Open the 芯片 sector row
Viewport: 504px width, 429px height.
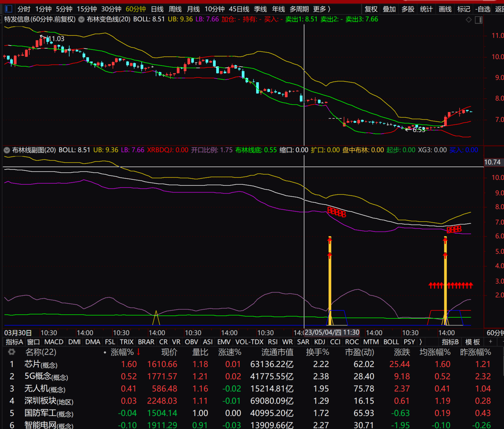pos(252,364)
